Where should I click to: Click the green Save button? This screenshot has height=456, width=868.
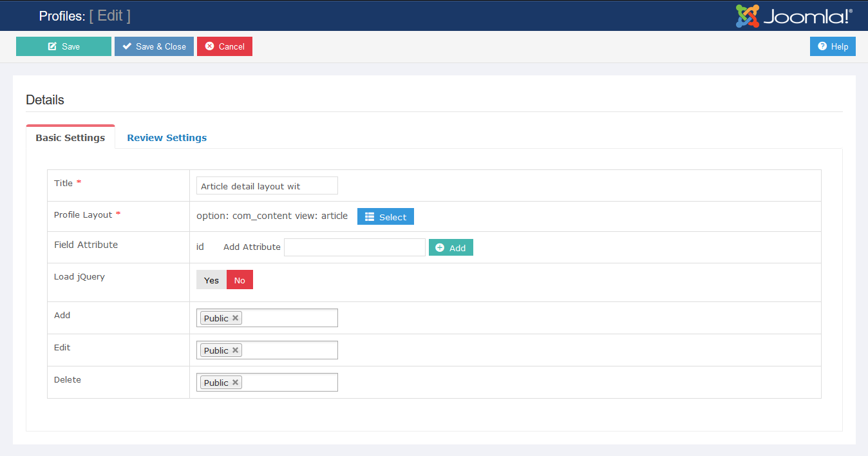click(64, 46)
